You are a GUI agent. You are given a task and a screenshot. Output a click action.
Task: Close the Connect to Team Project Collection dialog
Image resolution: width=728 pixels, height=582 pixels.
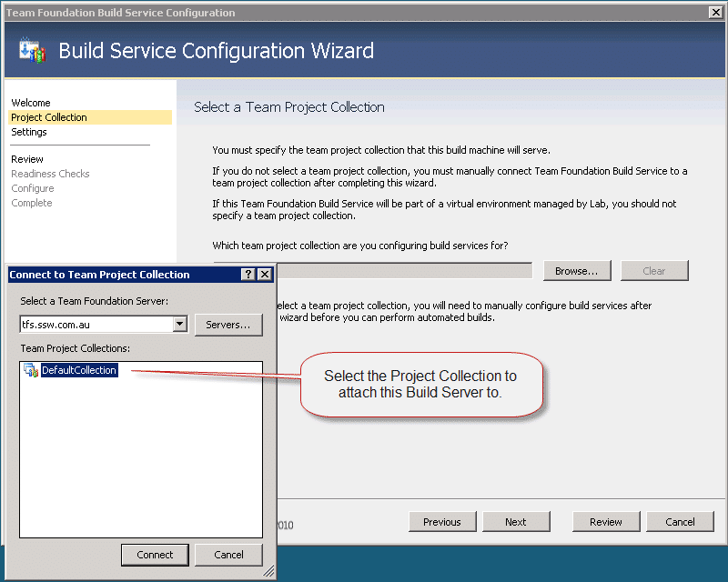pos(265,275)
